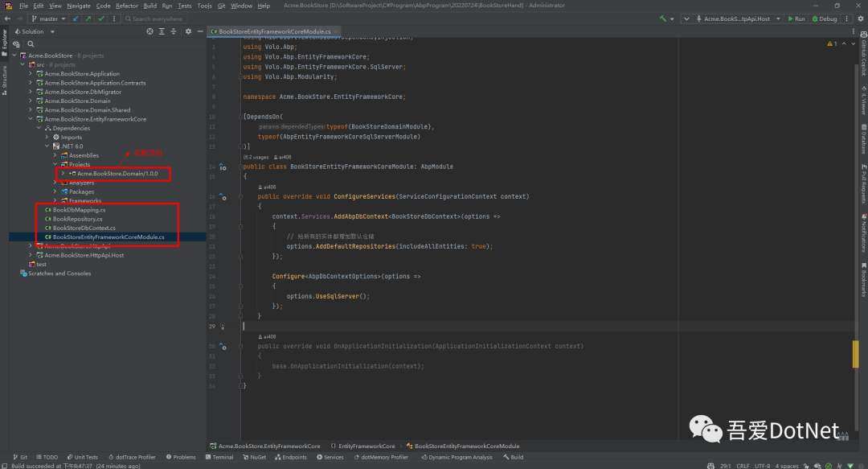
Task: Open the Navigate menu
Action: click(x=79, y=6)
